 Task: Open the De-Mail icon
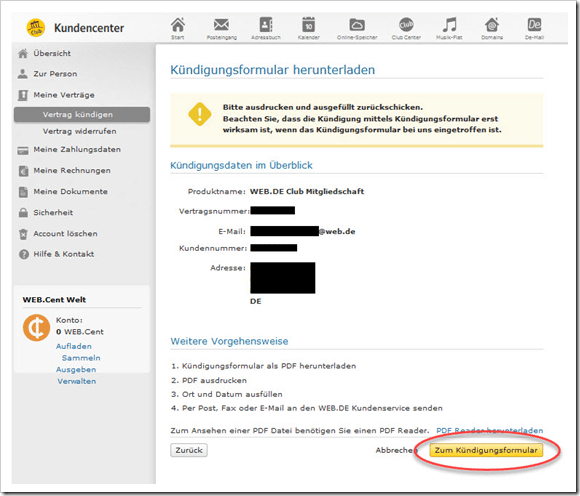[534, 25]
